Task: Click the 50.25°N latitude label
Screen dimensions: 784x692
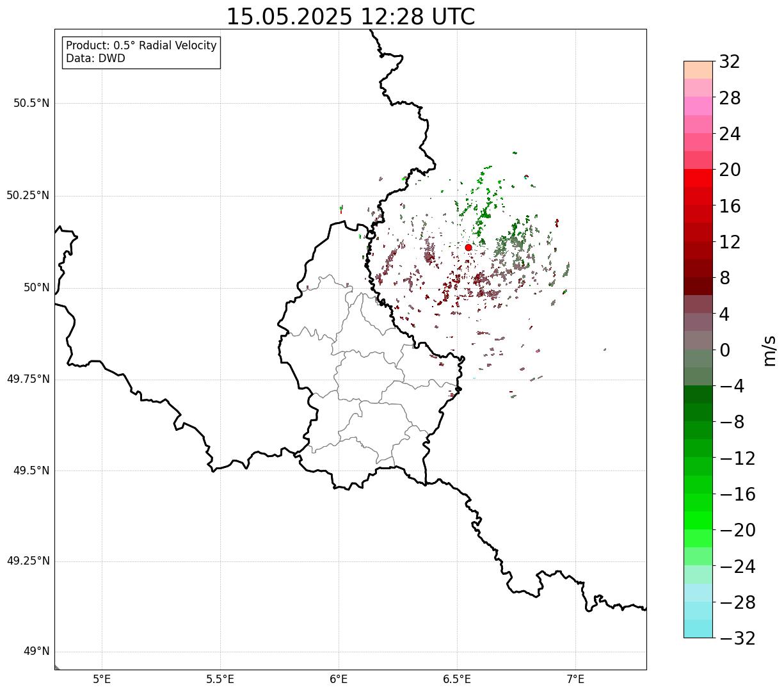Action: click(28, 195)
